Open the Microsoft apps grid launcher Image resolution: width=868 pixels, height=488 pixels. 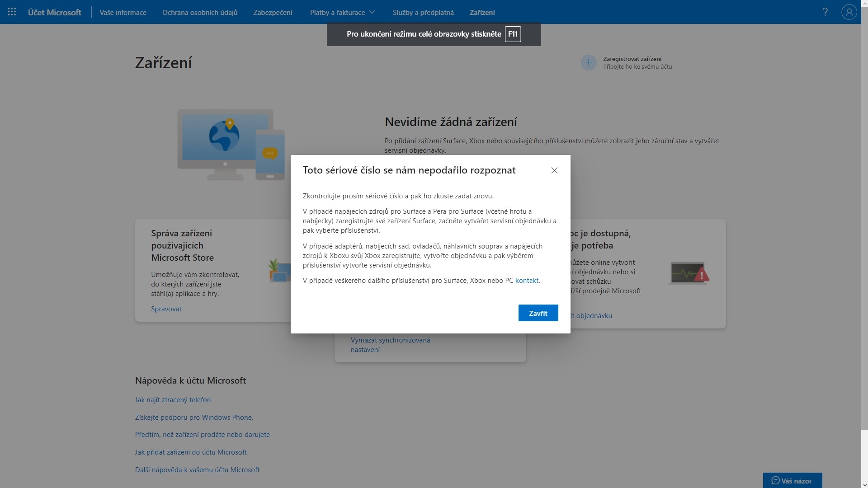[12, 12]
